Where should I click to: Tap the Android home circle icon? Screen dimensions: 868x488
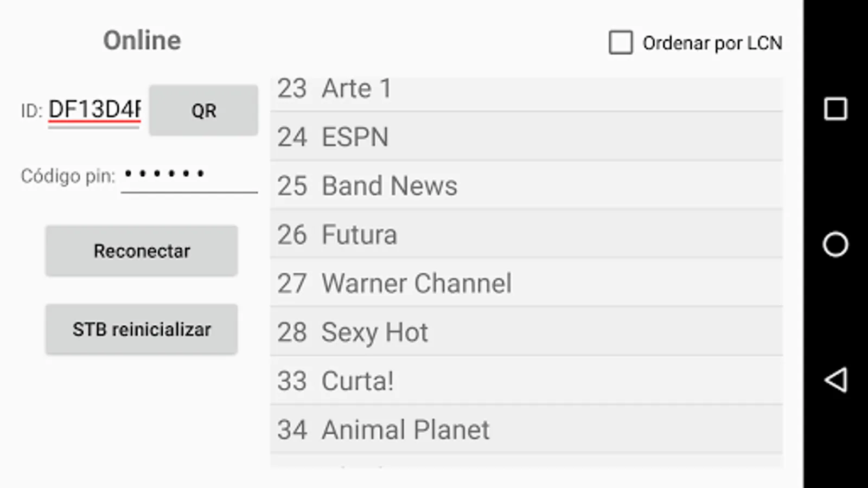coord(835,244)
